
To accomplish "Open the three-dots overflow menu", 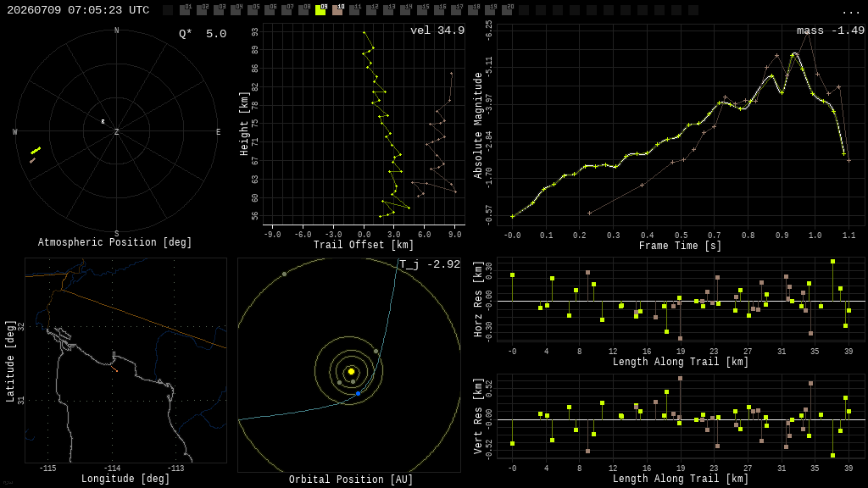I will (x=850, y=12).
